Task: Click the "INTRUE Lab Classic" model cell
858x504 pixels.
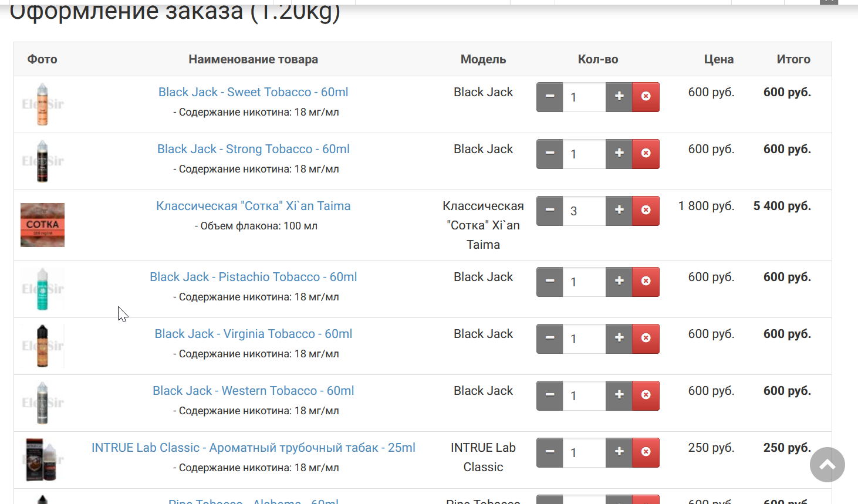Action: 483,457
